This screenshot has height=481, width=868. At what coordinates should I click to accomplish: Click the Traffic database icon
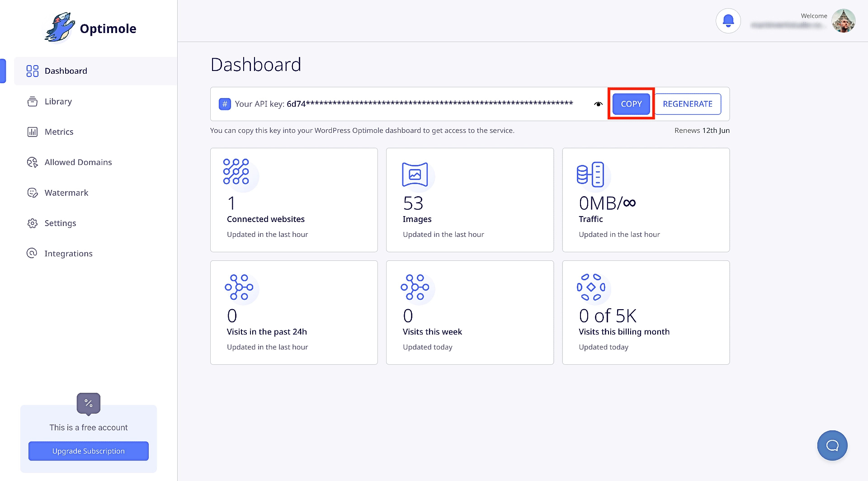pyautogui.click(x=590, y=174)
